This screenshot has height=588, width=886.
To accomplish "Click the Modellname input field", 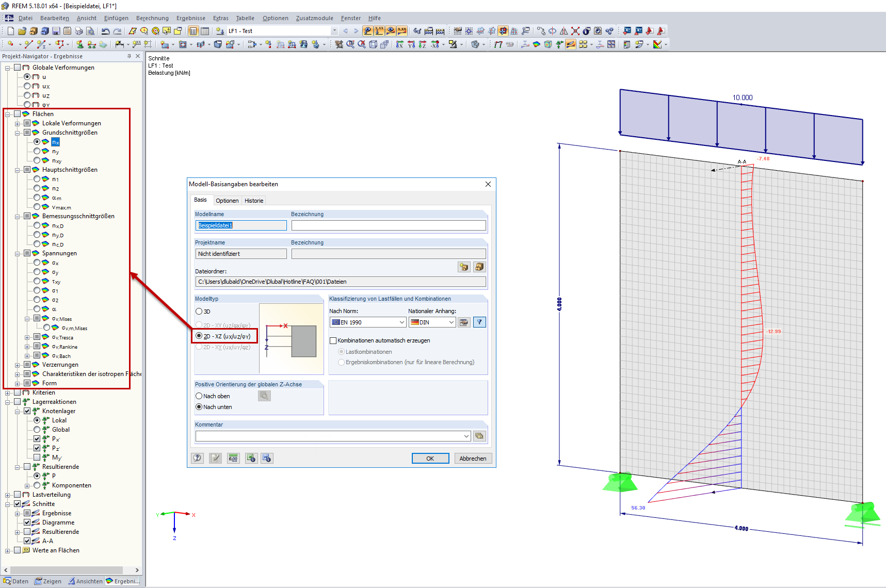I will pyautogui.click(x=241, y=225).
